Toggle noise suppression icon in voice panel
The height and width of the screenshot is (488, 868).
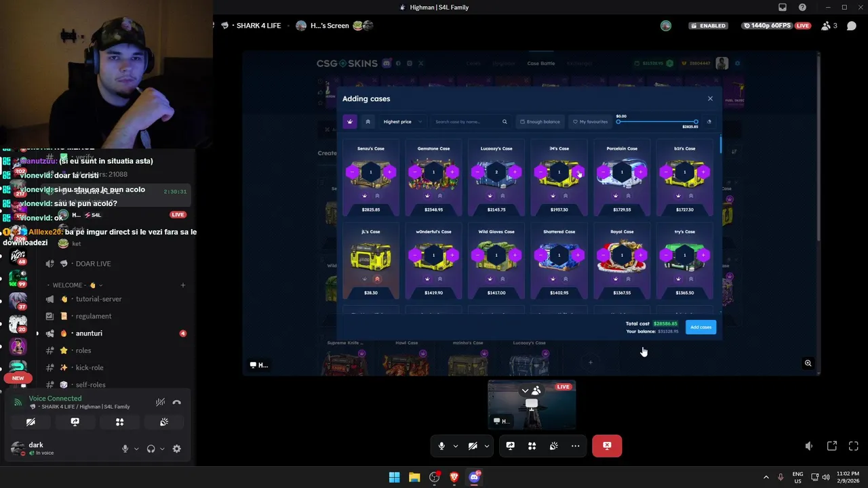[x=160, y=402]
